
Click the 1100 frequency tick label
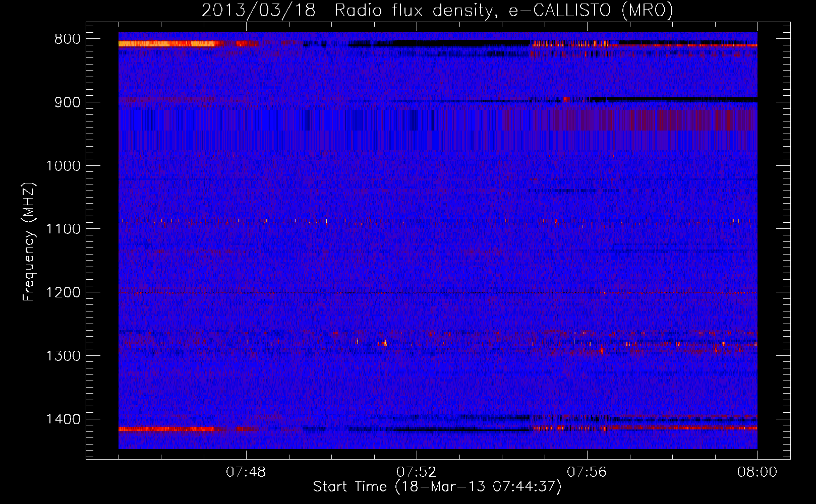coord(63,229)
